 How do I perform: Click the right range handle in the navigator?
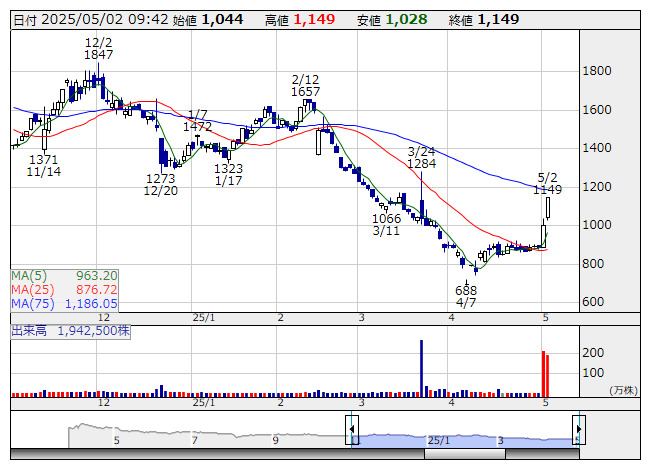[x=577, y=429]
